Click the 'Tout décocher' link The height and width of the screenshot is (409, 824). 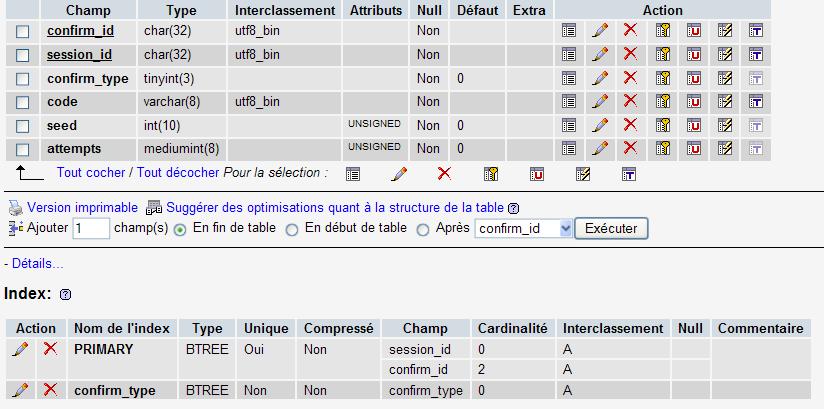[x=178, y=172]
